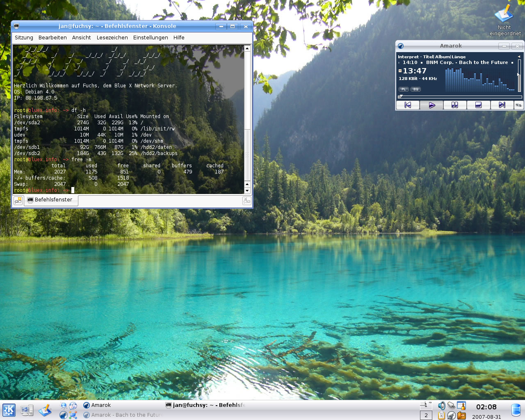This screenshot has height=420, width=525.
Task: Click the speaker volume tray icon
Action: pyautogui.click(x=441, y=406)
